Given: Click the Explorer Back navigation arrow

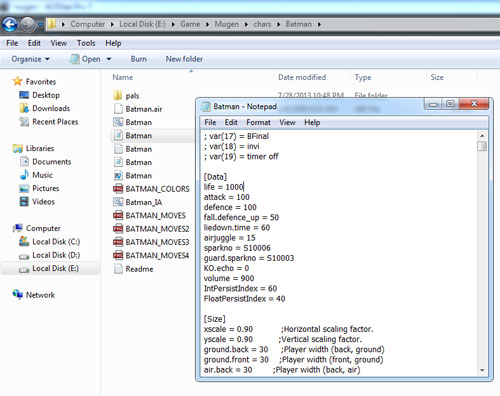Looking at the screenshot, I should 10,24.
